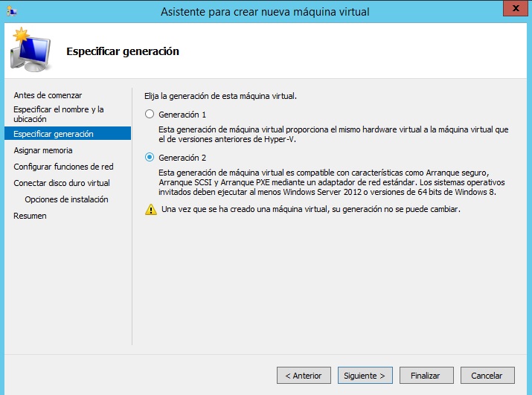Go to Conectar disco duro virtual step

tap(62, 183)
